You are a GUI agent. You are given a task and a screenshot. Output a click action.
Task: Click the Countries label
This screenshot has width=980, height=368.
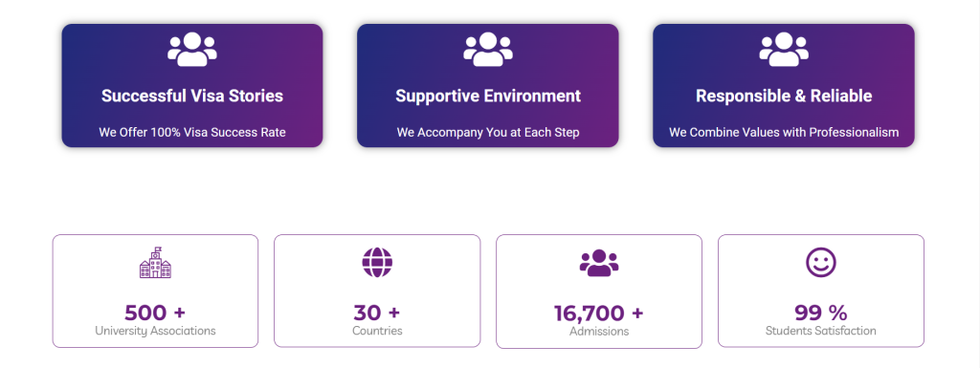click(377, 331)
